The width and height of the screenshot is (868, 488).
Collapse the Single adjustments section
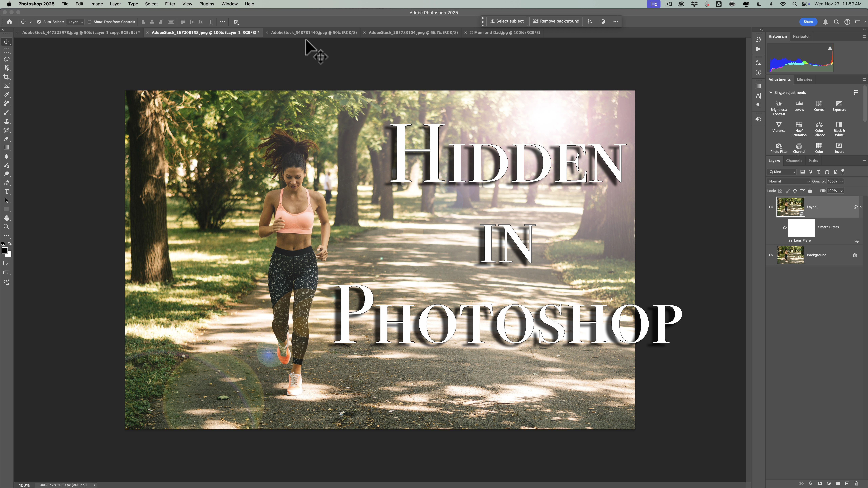click(x=771, y=93)
